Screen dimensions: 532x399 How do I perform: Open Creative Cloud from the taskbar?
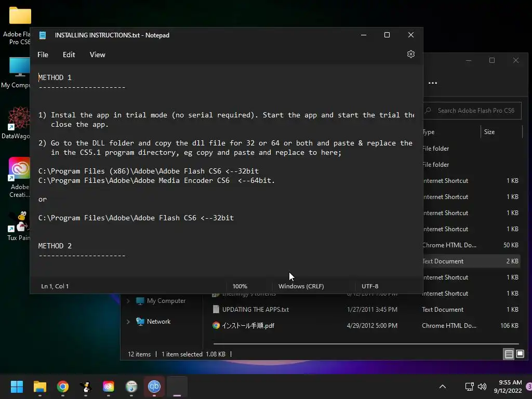tap(108, 387)
